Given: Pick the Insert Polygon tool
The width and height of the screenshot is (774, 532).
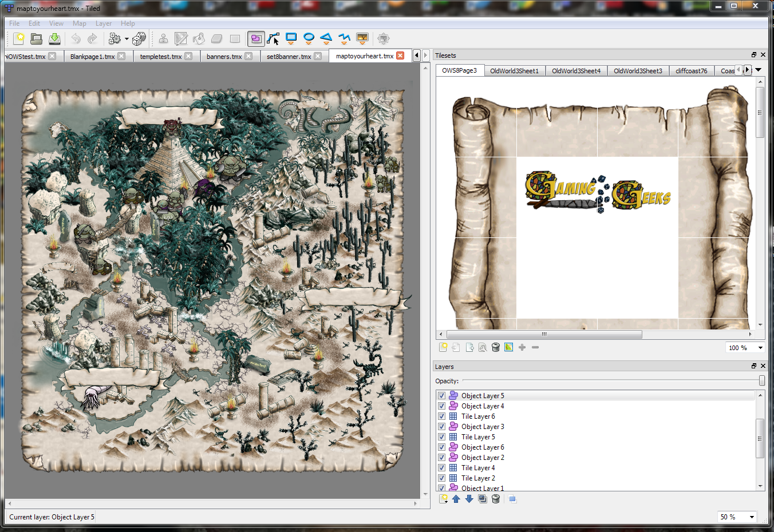Looking at the screenshot, I should click(x=326, y=38).
